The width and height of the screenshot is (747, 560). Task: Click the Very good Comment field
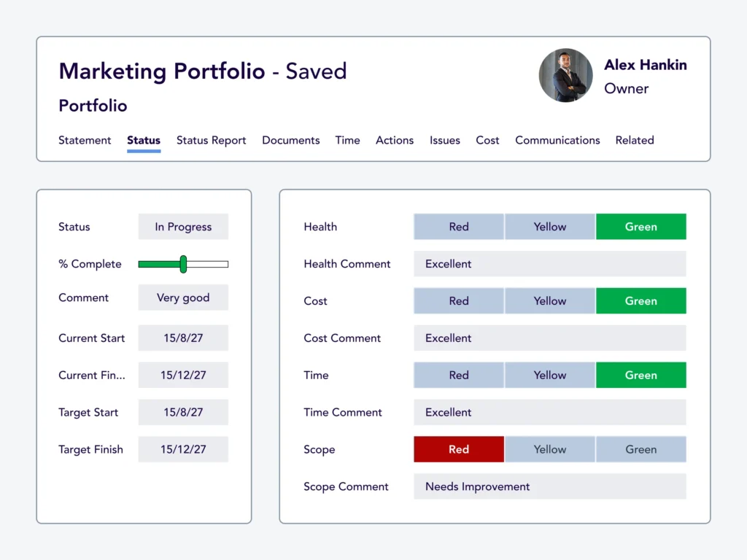183,297
